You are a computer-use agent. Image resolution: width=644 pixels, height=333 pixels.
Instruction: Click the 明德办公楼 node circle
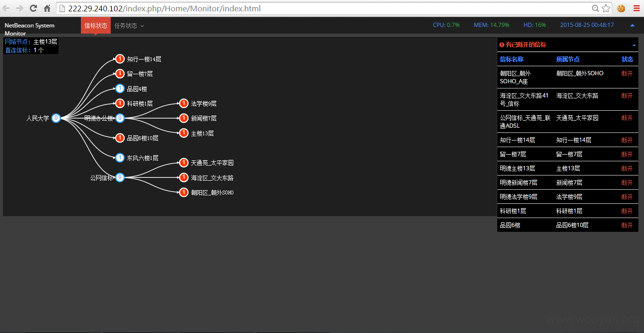click(x=120, y=118)
